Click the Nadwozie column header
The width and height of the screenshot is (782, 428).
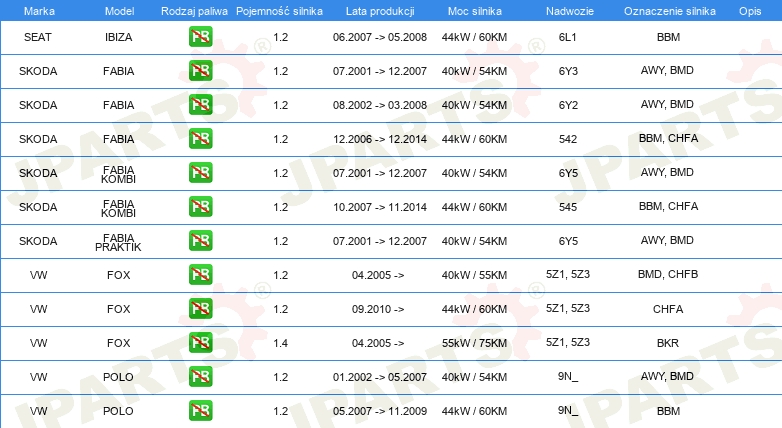[x=570, y=11]
